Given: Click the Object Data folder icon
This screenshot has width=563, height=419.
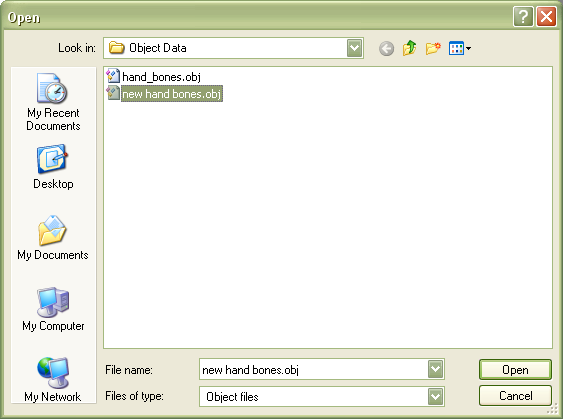Looking at the screenshot, I should point(116,48).
